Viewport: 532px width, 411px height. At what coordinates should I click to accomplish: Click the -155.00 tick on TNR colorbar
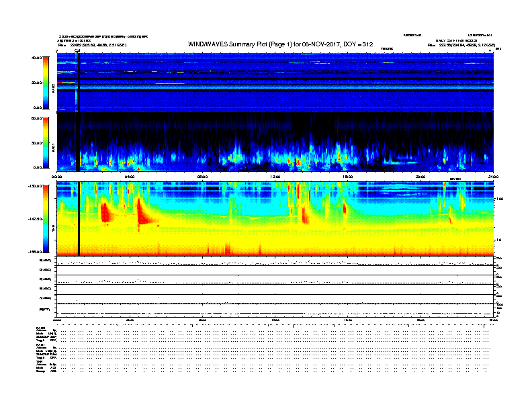pyautogui.click(x=35, y=252)
